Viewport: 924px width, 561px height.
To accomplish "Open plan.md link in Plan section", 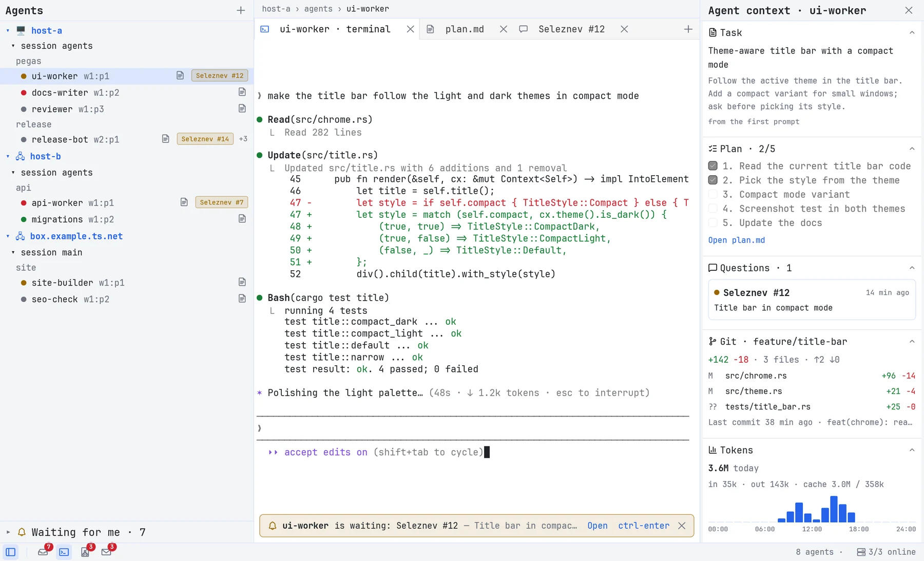I will 737,240.
